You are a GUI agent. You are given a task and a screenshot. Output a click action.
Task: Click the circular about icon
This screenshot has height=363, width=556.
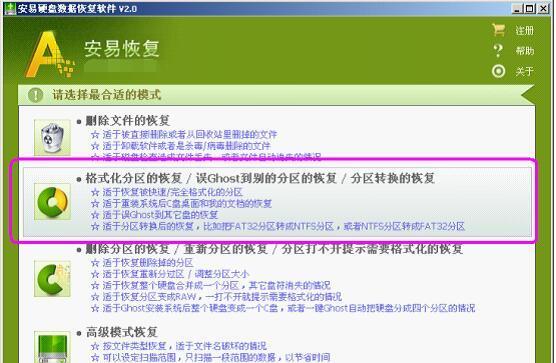tap(499, 71)
